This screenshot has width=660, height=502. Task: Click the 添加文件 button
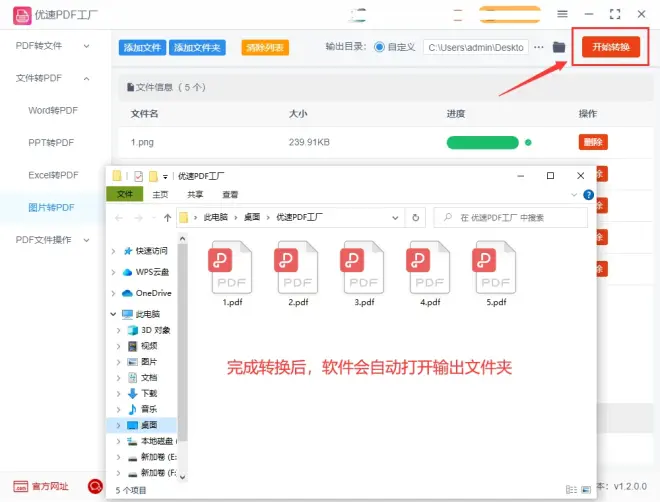(x=142, y=47)
